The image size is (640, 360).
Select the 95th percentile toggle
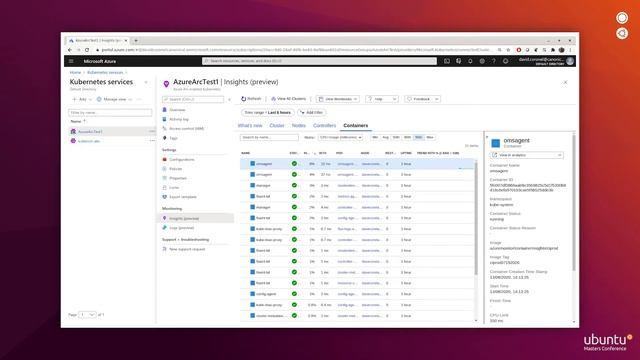(418, 138)
